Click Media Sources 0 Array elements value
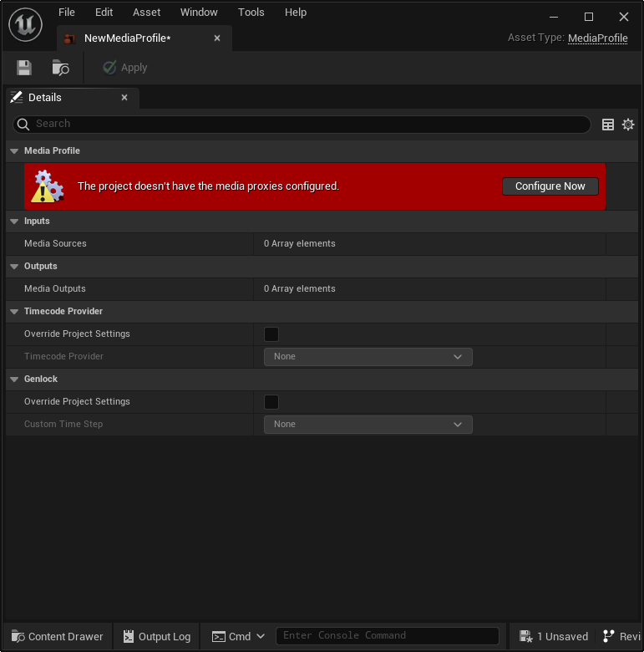This screenshot has height=652, width=644. [299, 244]
